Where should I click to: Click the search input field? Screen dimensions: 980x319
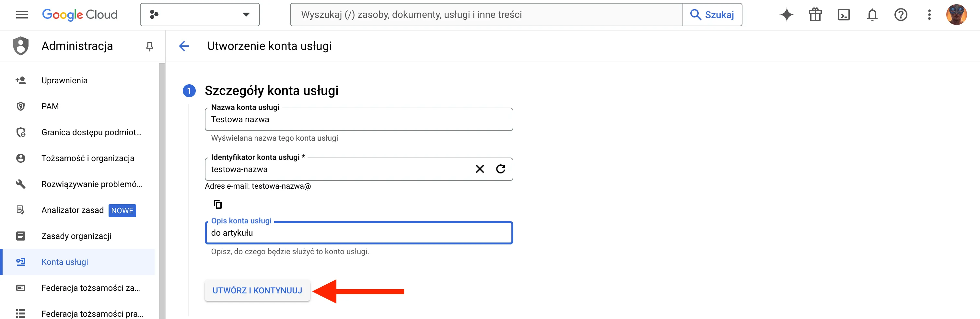click(x=486, y=15)
